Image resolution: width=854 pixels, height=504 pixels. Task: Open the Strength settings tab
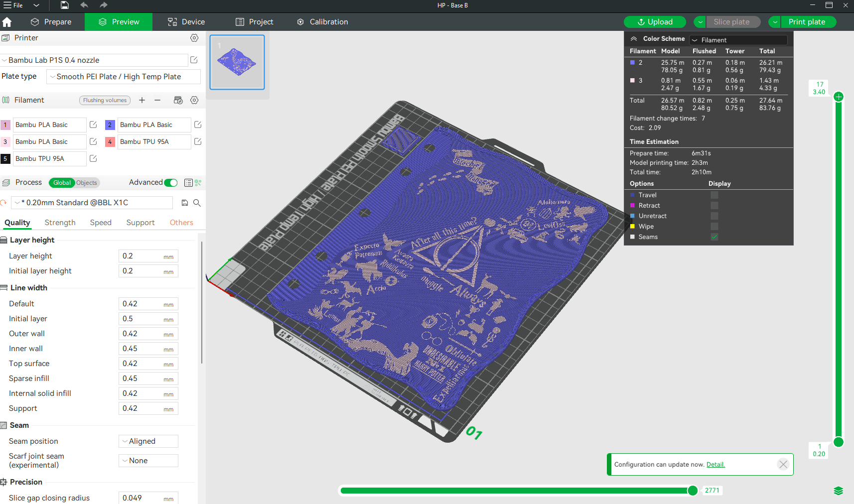(x=60, y=223)
